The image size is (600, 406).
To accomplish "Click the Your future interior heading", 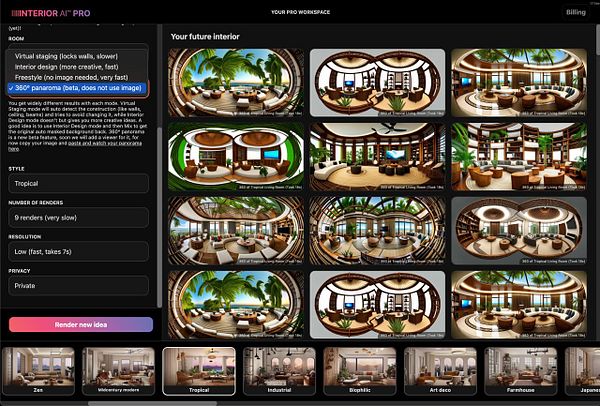I will (x=205, y=37).
